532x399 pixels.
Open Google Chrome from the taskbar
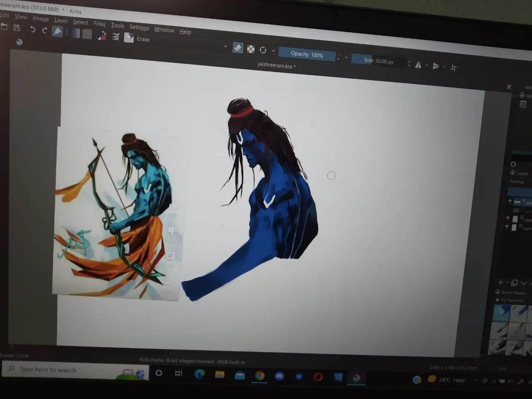[x=260, y=376]
